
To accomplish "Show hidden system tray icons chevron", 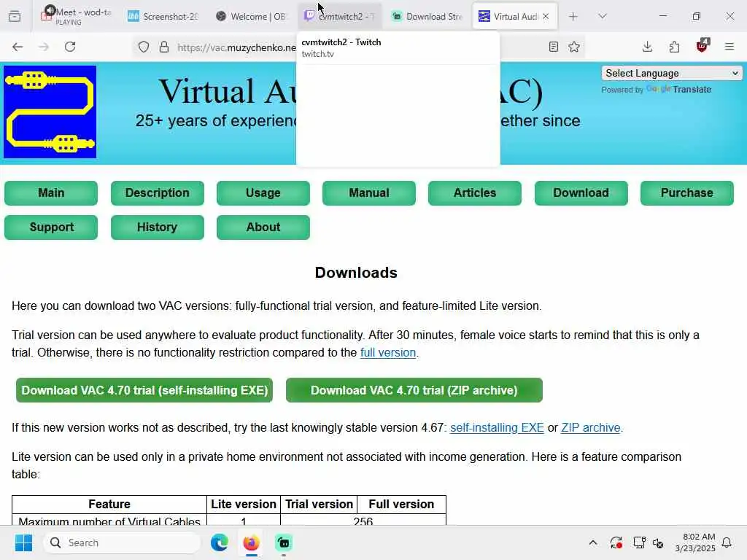I will click(x=592, y=542).
